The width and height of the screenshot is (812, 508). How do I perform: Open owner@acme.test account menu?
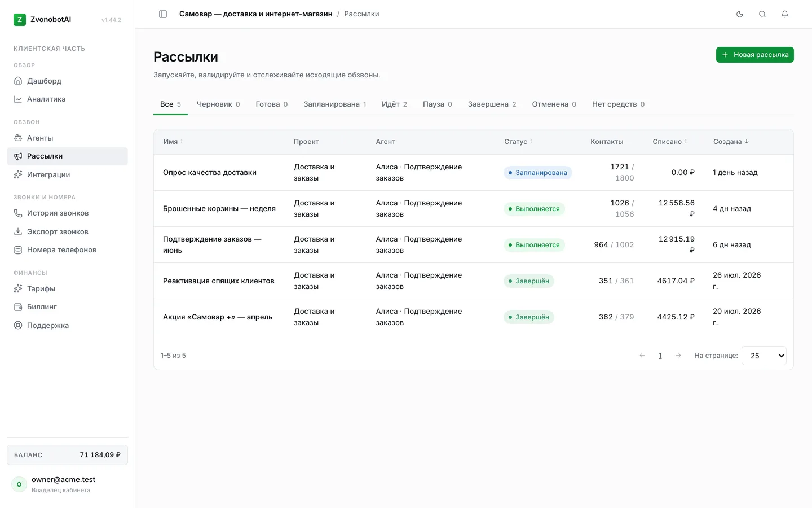tap(67, 484)
